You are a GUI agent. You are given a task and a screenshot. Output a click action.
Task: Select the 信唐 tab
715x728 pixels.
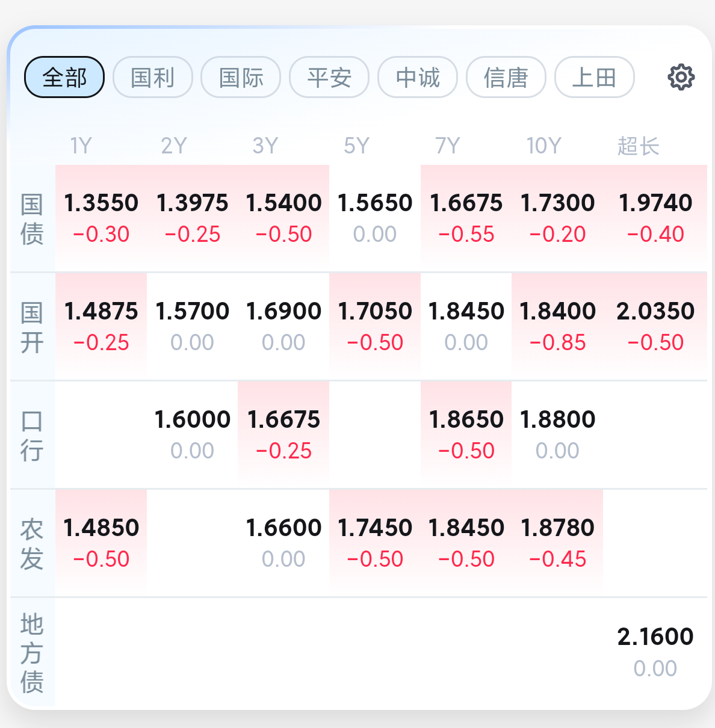click(506, 77)
